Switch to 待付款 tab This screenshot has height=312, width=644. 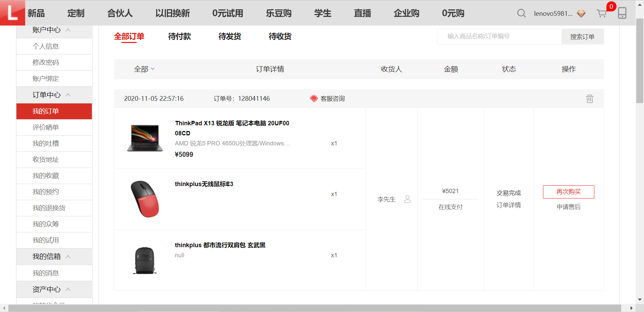[179, 36]
